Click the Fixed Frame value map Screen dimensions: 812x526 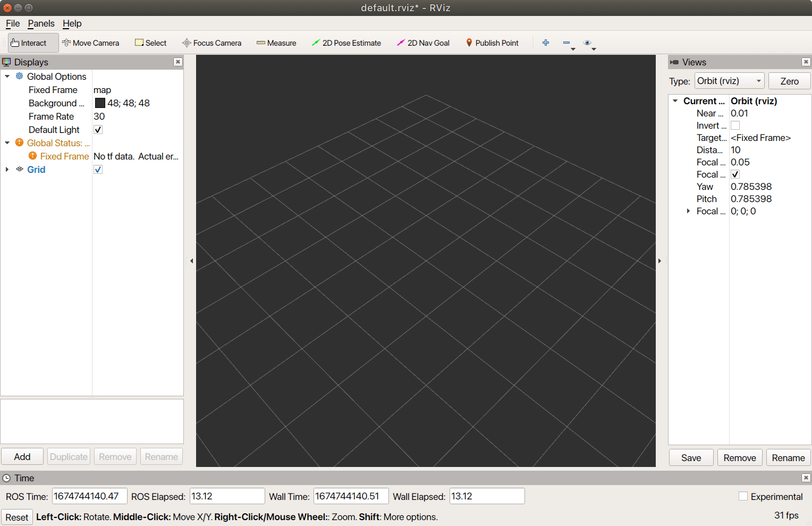[x=102, y=90]
